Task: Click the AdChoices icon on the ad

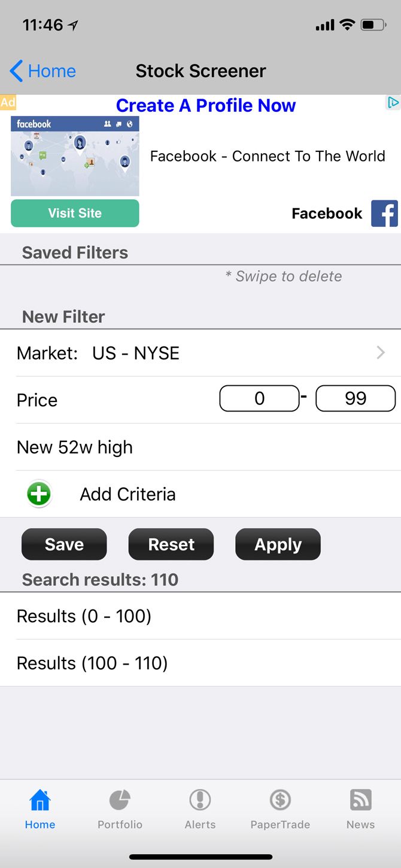Action: coord(393,102)
